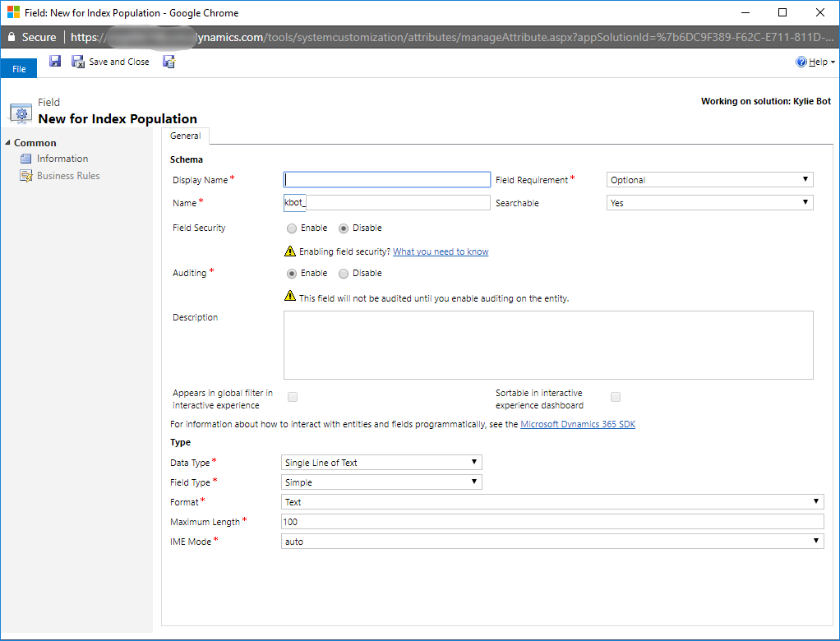The image size is (840, 641).
Task: Click into the Display Name text field
Action: [387, 180]
